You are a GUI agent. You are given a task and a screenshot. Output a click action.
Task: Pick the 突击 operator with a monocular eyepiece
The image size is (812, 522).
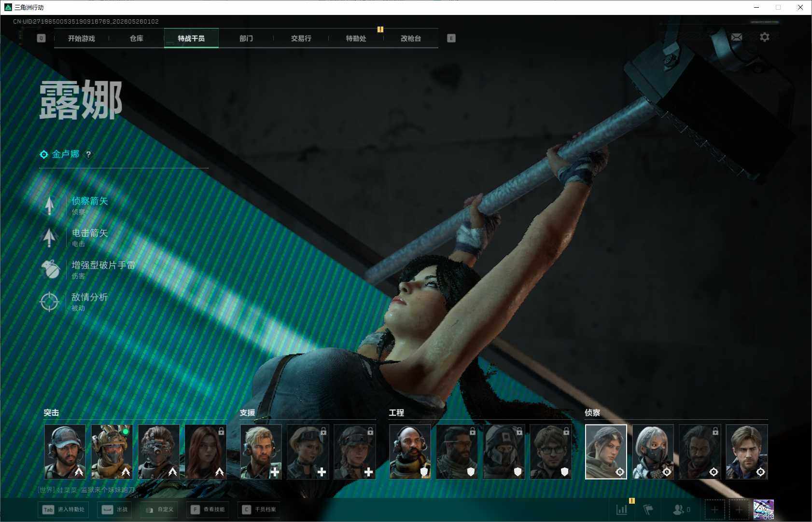(159, 452)
